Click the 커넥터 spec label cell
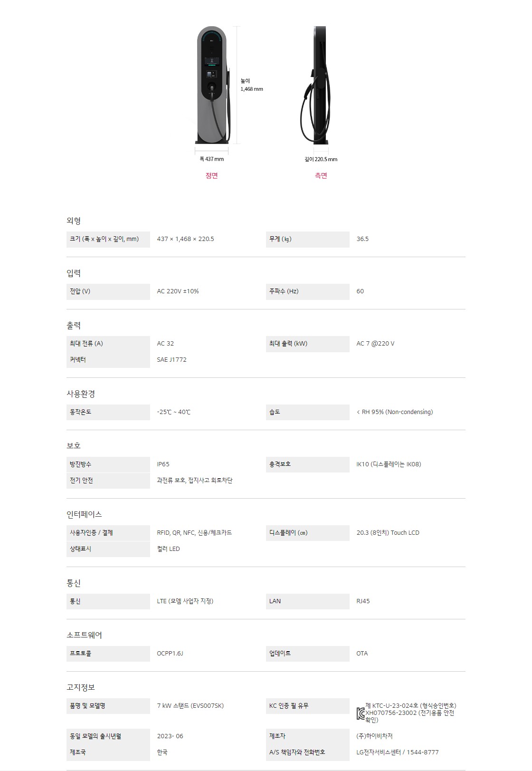This screenshot has height=771, width=532. click(x=108, y=360)
